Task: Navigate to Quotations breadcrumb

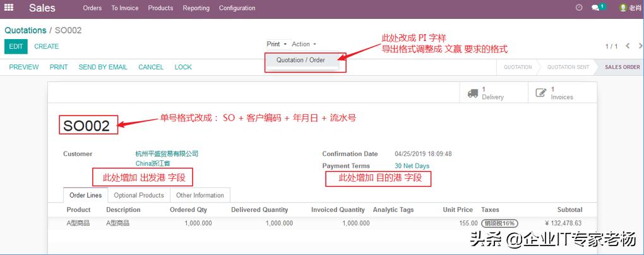Action: (x=25, y=30)
